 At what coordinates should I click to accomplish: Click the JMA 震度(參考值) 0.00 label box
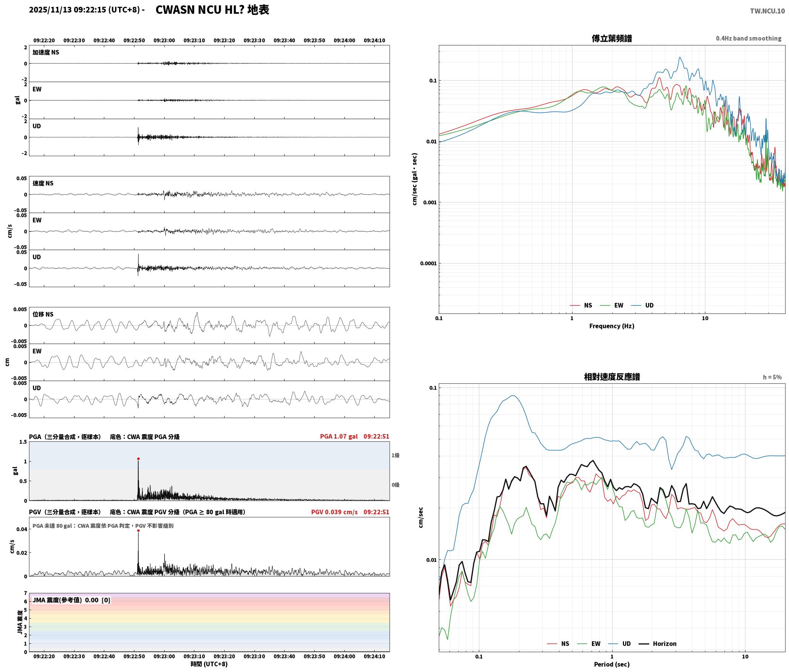[71, 600]
